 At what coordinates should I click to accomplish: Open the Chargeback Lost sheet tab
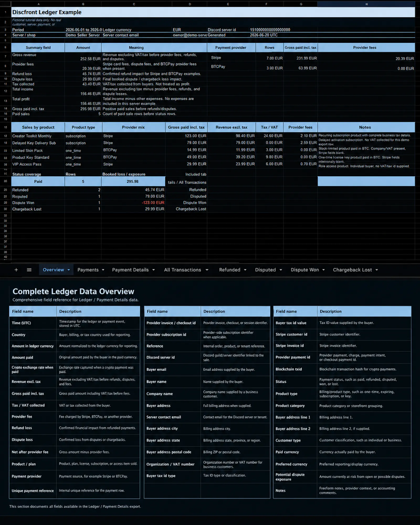coord(352,270)
